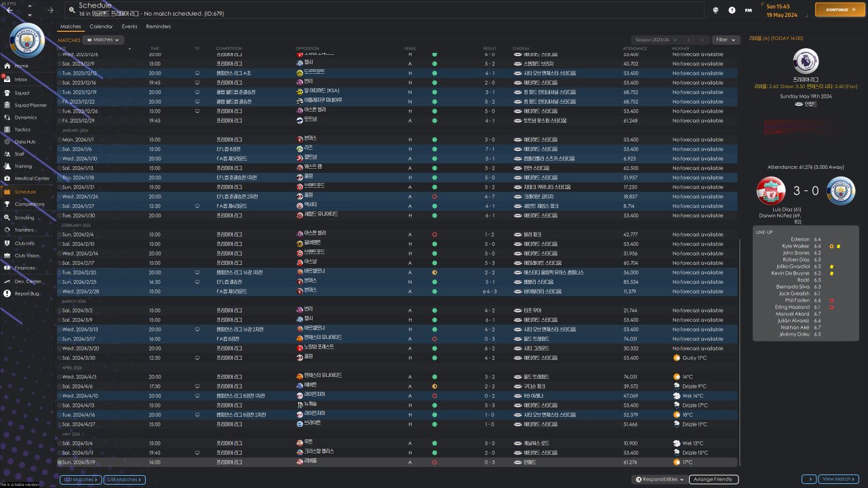Click the arrow button left of View Match
The height and width of the screenshot is (488, 868).
pos(809,479)
